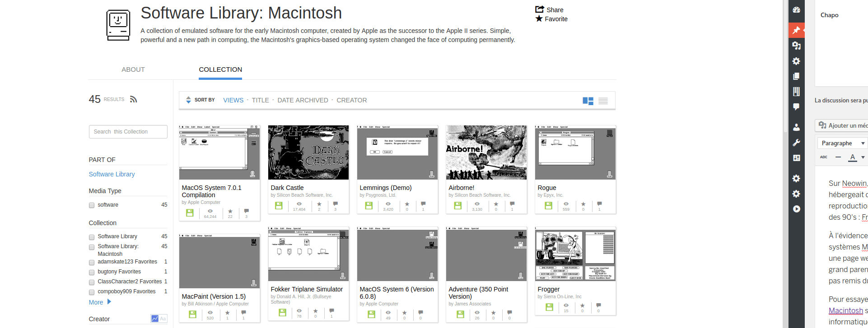Check the Software Library collection checkbox
Image resolution: width=868 pixels, height=328 pixels.
tap(92, 237)
